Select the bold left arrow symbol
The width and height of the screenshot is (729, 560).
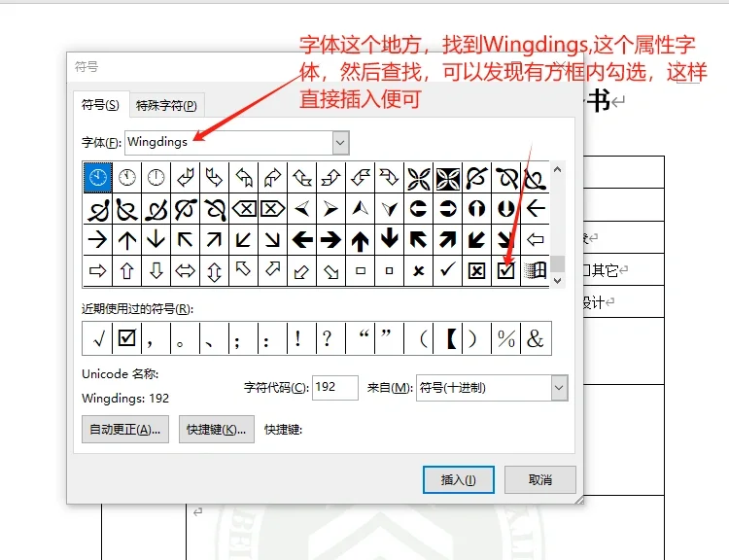click(x=301, y=239)
